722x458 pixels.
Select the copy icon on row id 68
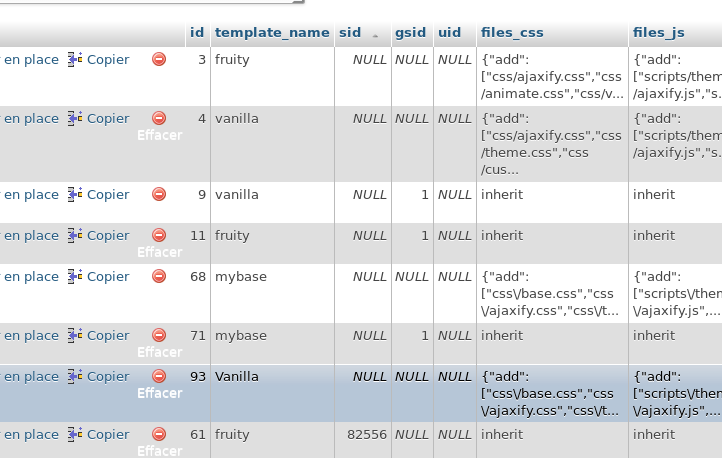coord(75,277)
